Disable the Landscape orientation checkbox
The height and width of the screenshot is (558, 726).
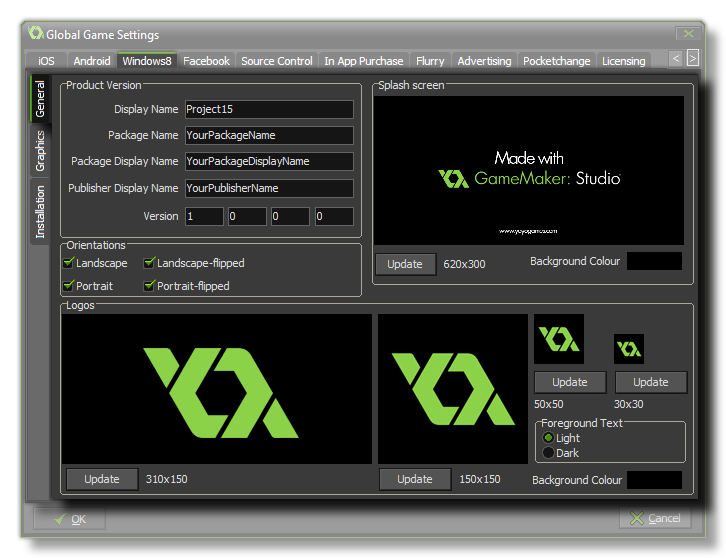(69, 263)
